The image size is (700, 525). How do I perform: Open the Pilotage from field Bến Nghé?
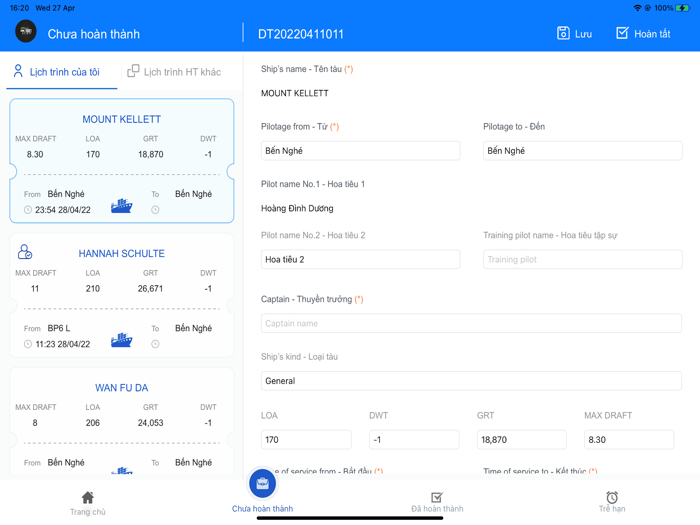click(360, 151)
